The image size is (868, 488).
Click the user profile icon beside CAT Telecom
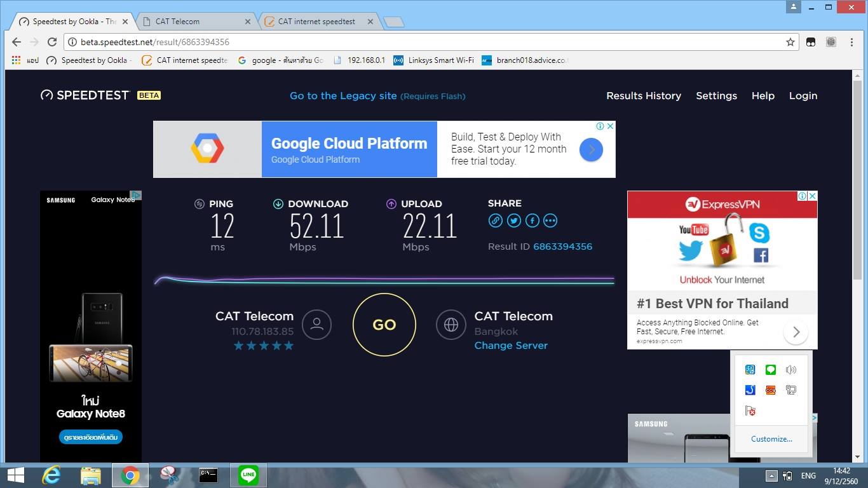pyautogui.click(x=317, y=325)
